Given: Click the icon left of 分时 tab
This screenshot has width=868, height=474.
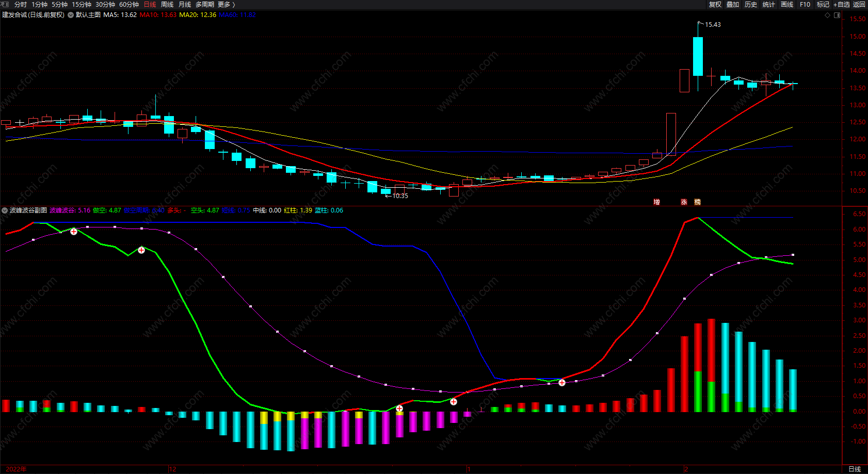Looking at the screenshot, I should tap(6, 5).
